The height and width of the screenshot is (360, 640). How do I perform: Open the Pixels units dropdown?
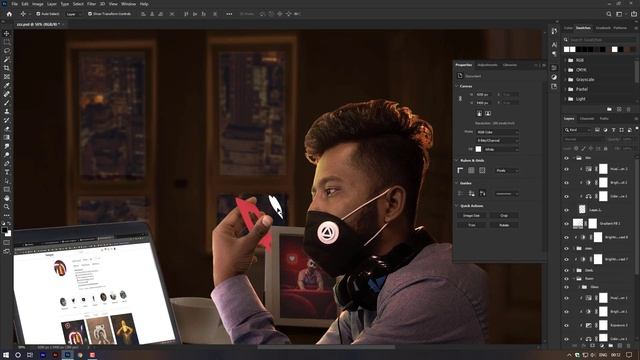(507, 171)
